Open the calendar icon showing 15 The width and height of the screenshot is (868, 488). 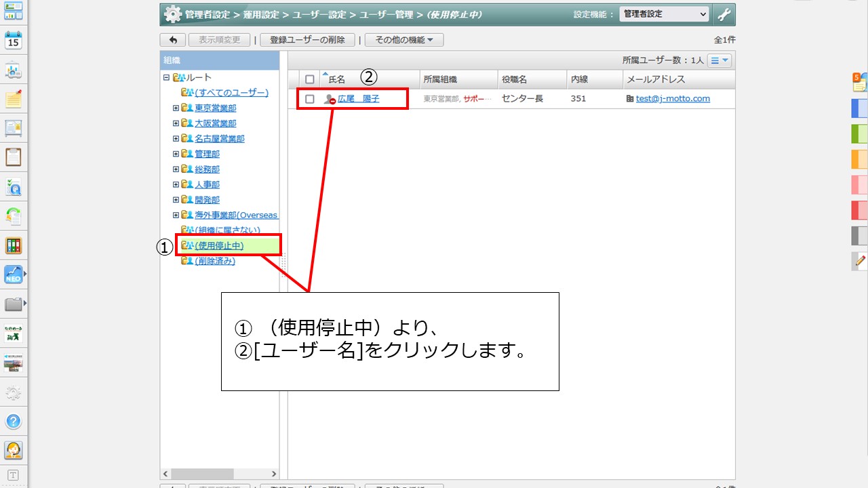(14, 40)
